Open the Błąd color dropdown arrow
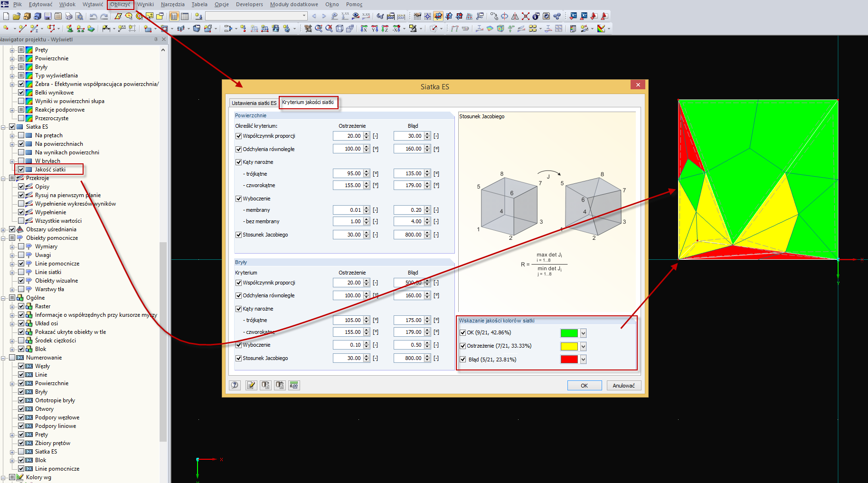 click(584, 360)
